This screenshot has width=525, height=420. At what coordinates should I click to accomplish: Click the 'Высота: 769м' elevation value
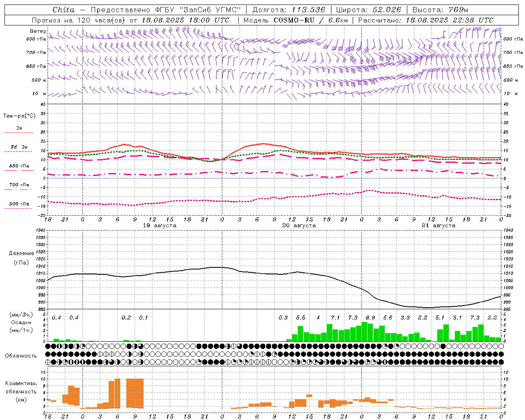pos(440,10)
